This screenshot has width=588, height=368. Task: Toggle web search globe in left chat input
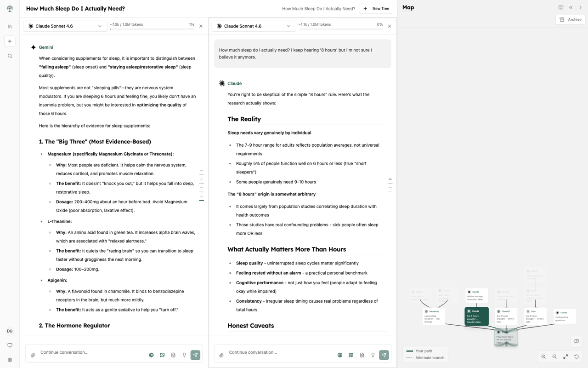(x=151, y=355)
